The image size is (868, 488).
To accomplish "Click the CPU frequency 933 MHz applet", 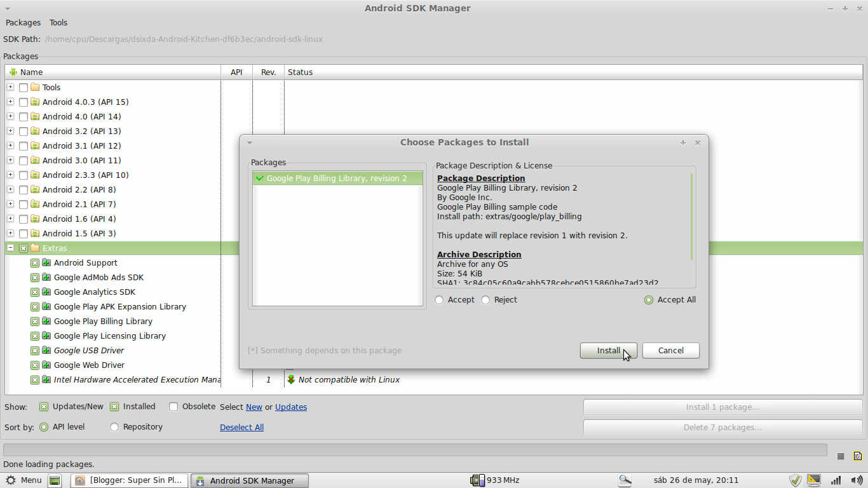I will click(x=494, y=480).
